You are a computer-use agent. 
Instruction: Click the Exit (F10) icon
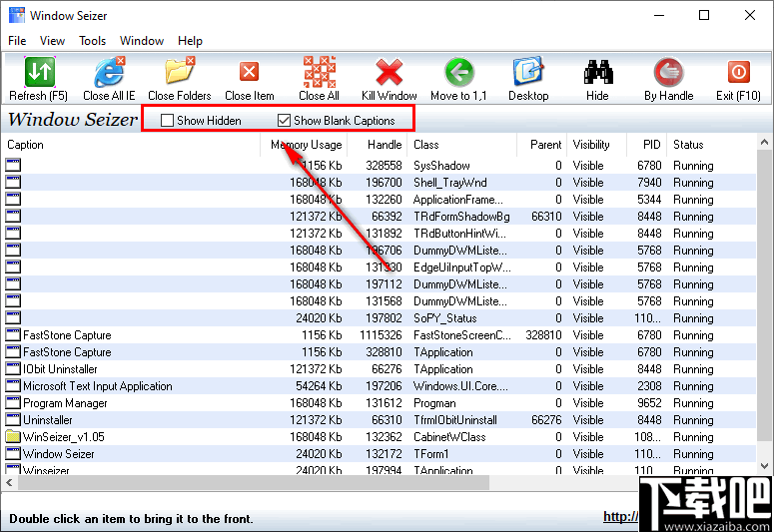[x=738, y=72]
